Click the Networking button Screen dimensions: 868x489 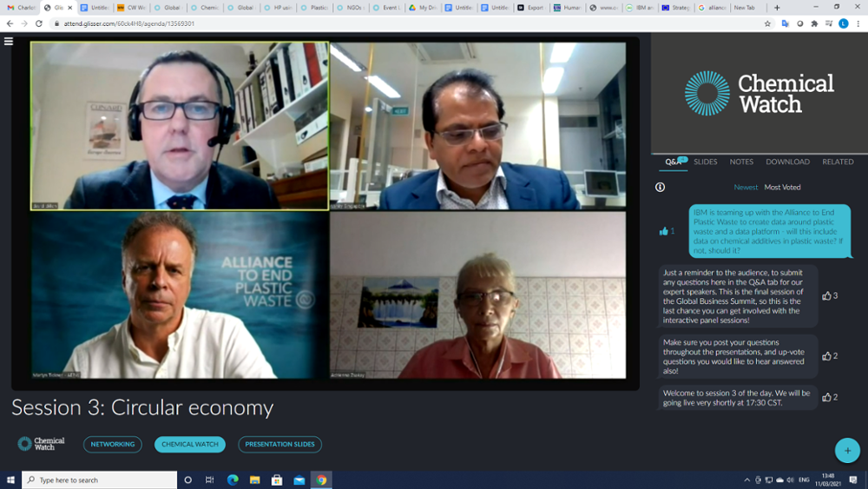tap(113, 444)
